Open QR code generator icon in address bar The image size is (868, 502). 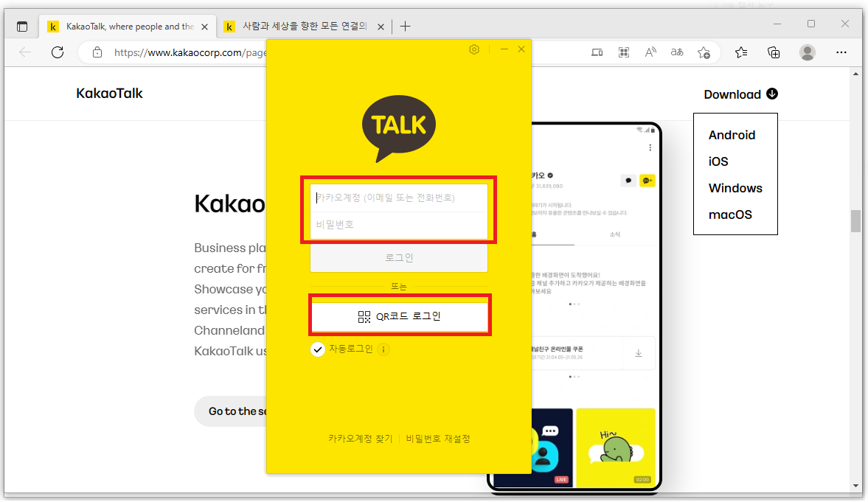pyautogui.click(x=624, y=52)
